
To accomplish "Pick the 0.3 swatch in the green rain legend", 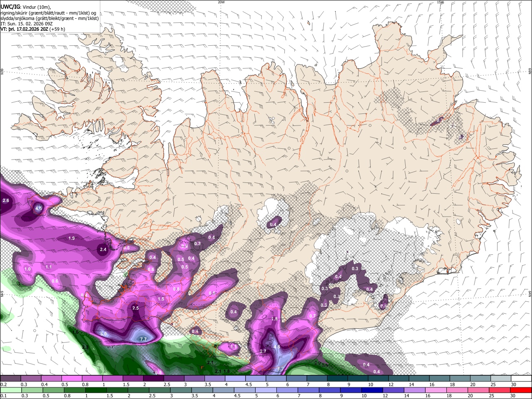I will [x=32, y=390].
